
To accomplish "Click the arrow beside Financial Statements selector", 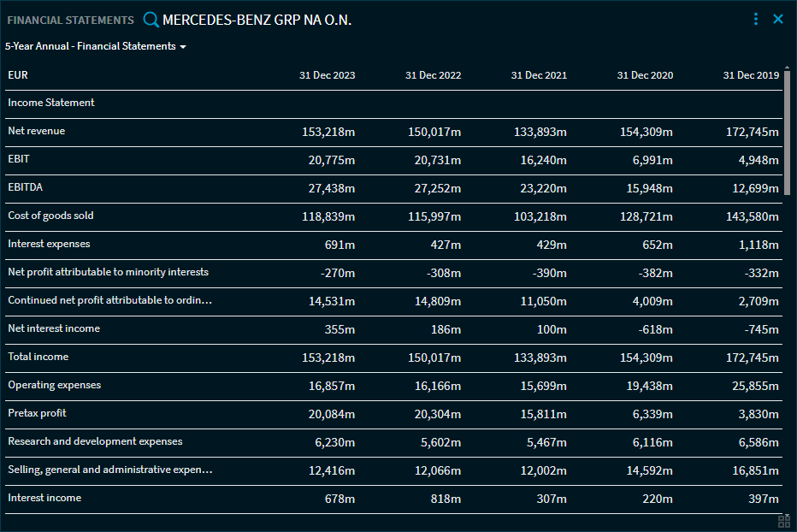I will tap(182, 47).
